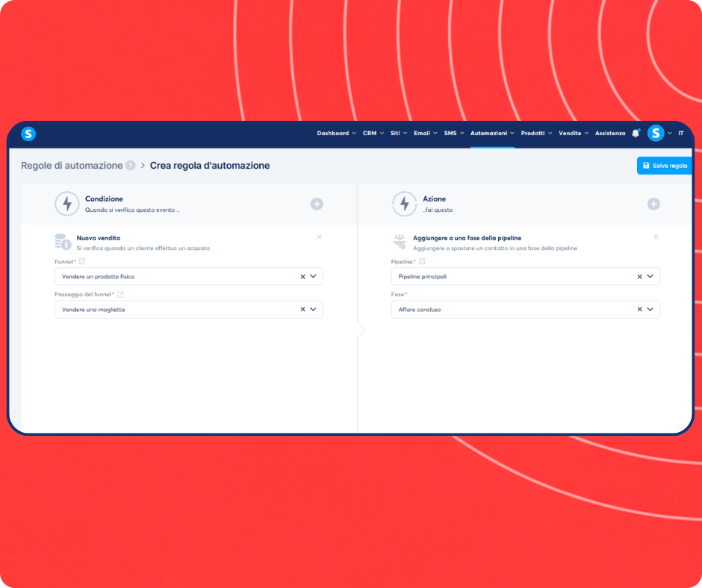Click the Aggiungere a una fase della pipeline title
This screenshot has height=588, width=702.
click(467, 238)
